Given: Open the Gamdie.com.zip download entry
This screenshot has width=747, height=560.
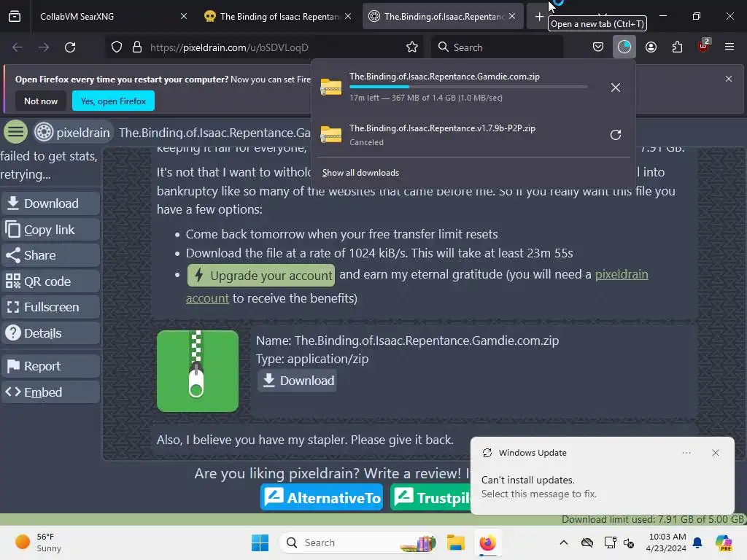Looking at the screenshot, I should (x=455, y=87).
